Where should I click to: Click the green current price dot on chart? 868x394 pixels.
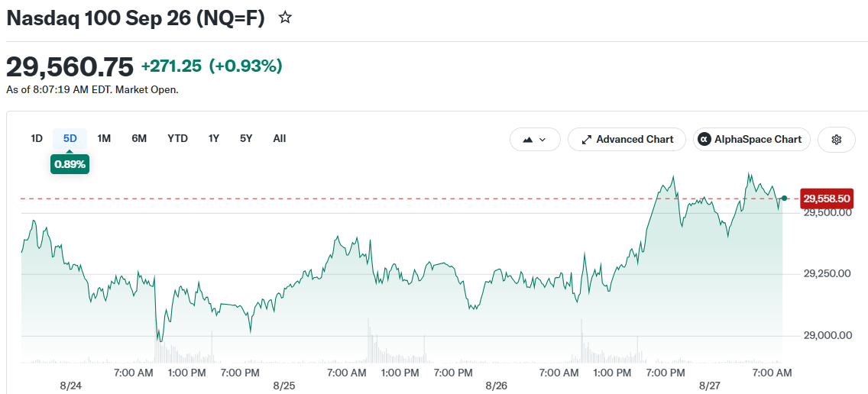pos(784,198)
